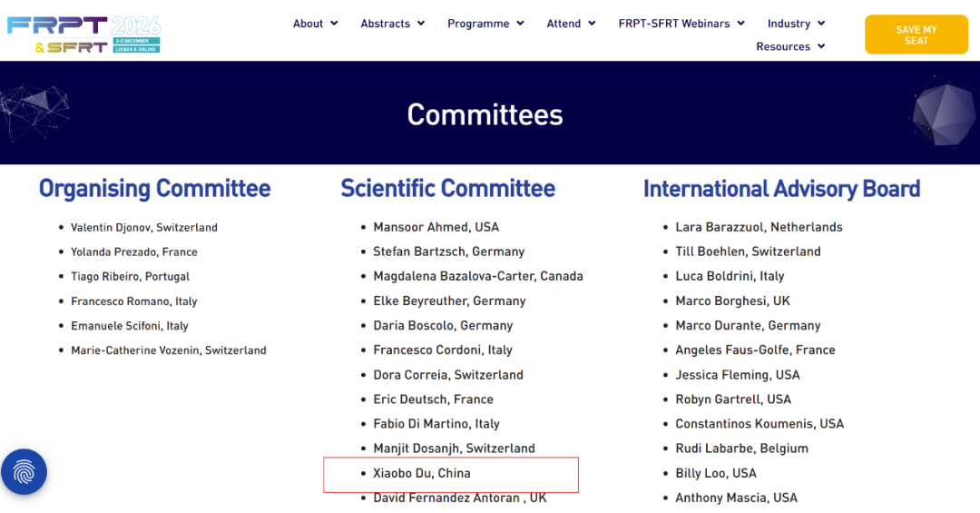Select Mansoor Ahmed, USA

pyautogui.click(x=436, y=227)
